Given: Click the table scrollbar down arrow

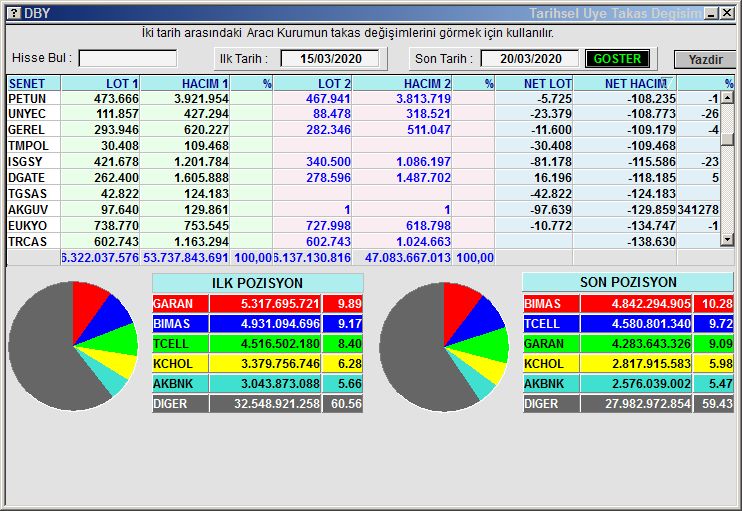Looking at the screenshot, I should 728,241.
